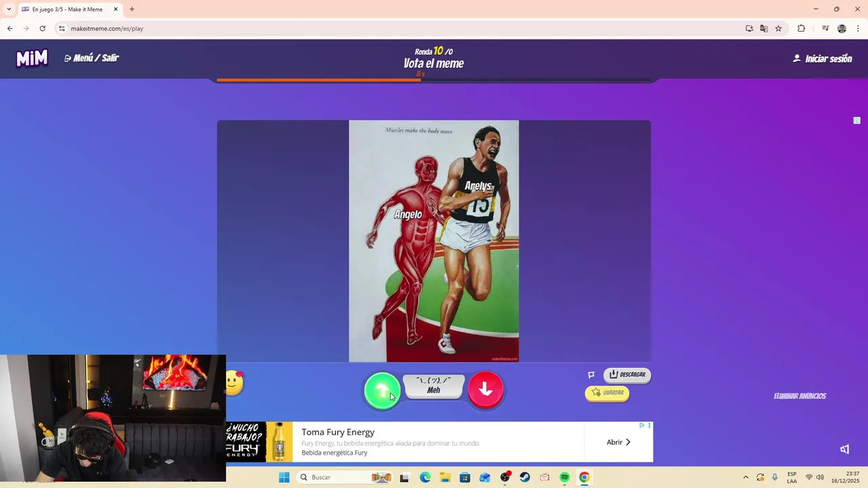Open the Wi-Fi network tray icon
This screenshot has width=868, height=488.
tap(809, 478)
